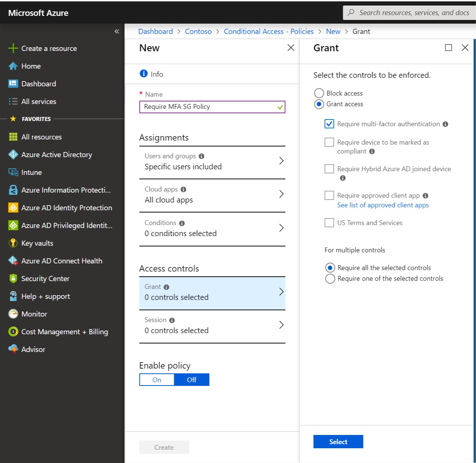Viewport: 476px width, 463px height.
Task: Check Require approved client app
Action: (329, 196)
